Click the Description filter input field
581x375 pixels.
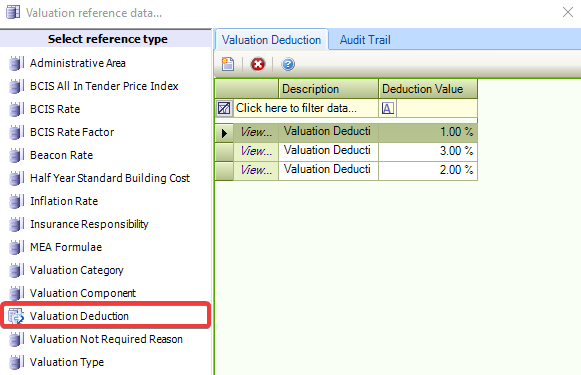tap(306, 108)
